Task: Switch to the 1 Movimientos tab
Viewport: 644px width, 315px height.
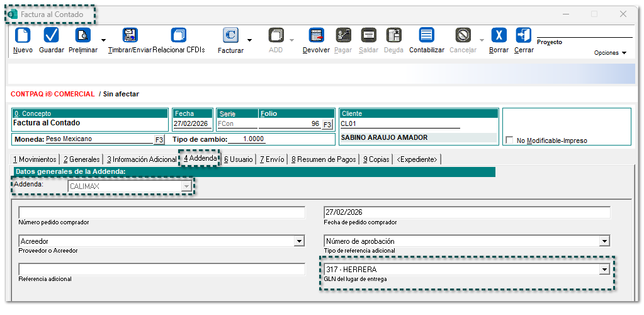Action: pyautogui.click(x=35, y=159)
